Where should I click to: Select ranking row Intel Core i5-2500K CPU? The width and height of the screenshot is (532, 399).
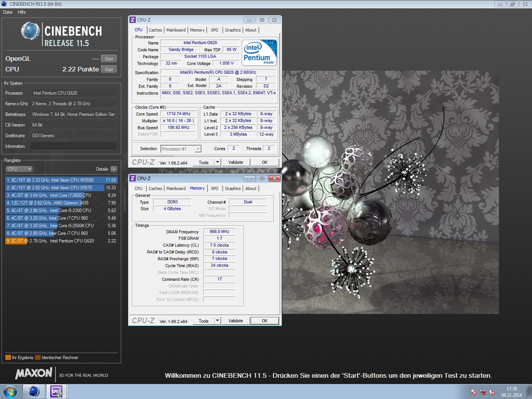coord(62,226)
